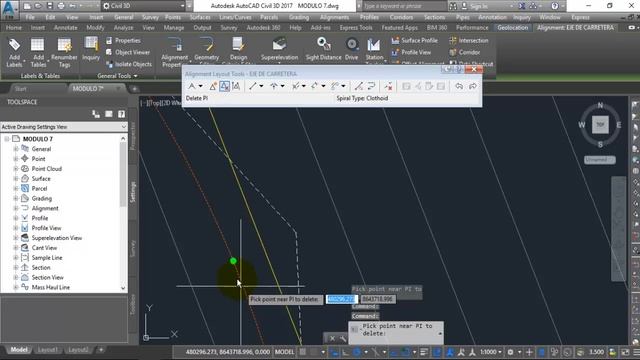Toggle lineweight display in the status bar
Screen dimensions: 640x360
coord(424,352)
